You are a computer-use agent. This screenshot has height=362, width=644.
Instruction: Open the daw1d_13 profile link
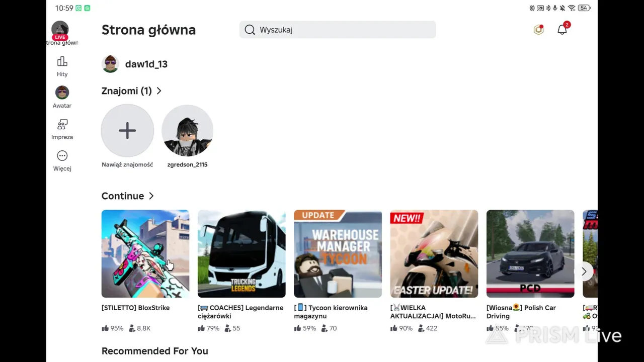click(x=146, y=64)
